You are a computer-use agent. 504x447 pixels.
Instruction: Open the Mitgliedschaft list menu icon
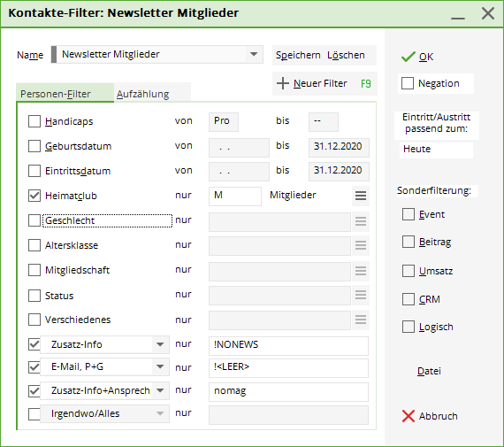coord(361,271)
